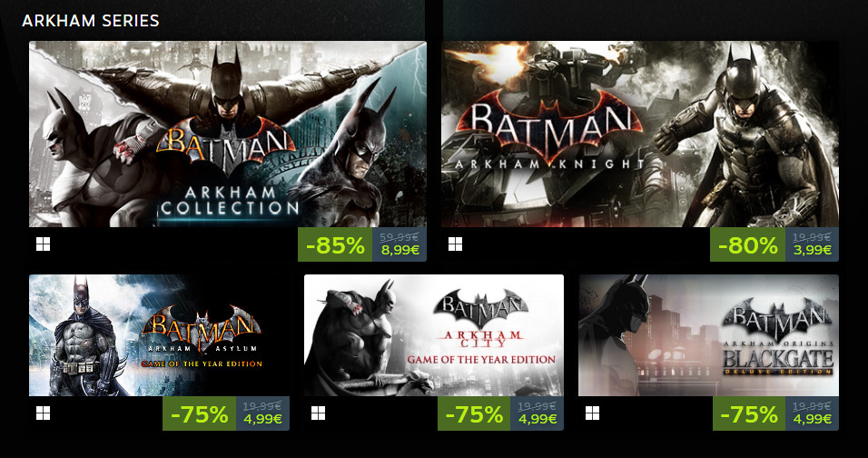Open the Batman Arkham Knight banner
Screen dimensions: 868x458
pyautogui.click(x=640, y=134)
